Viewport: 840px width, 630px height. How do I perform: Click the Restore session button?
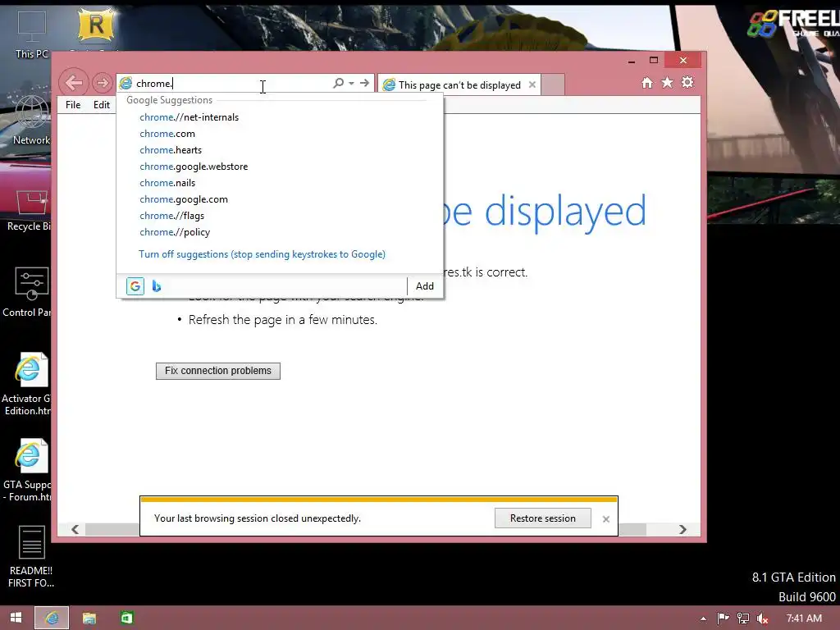(543, 518)
